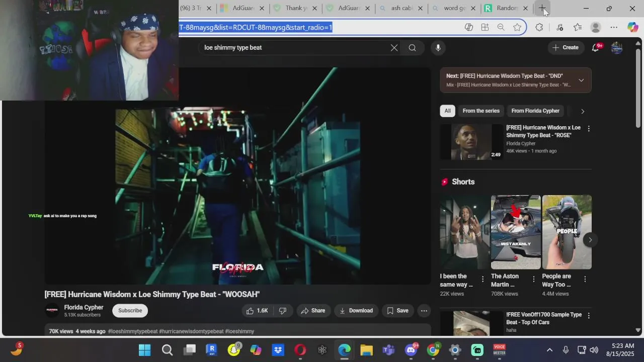Click the add-to-collections grid icon in address bar
The width and height of the screenshot is (644, 362).
pyautogui.click(x=485, y=27)
